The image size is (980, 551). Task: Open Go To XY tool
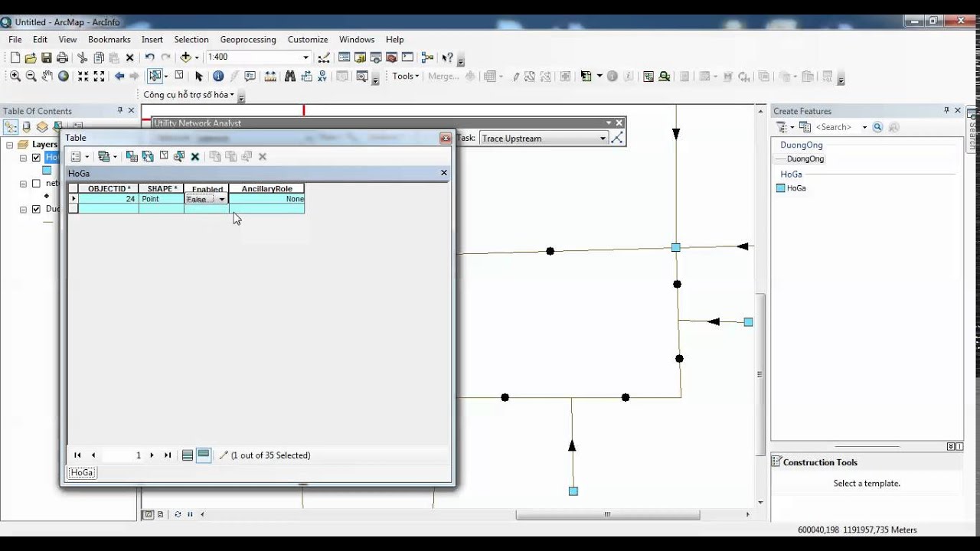click(x=322, y=76)
